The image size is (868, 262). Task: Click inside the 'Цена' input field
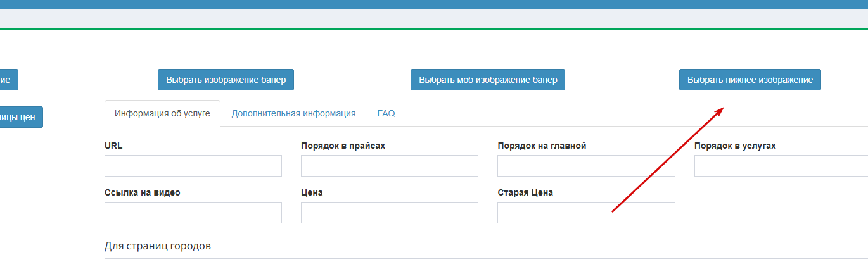tap(389, 213)
